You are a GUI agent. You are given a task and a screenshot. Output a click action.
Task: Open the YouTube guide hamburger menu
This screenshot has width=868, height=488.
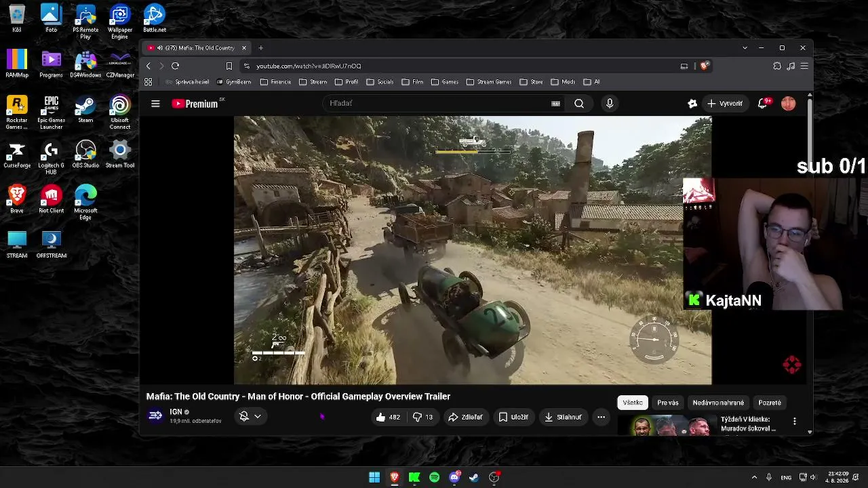click(x=155, y=104)
